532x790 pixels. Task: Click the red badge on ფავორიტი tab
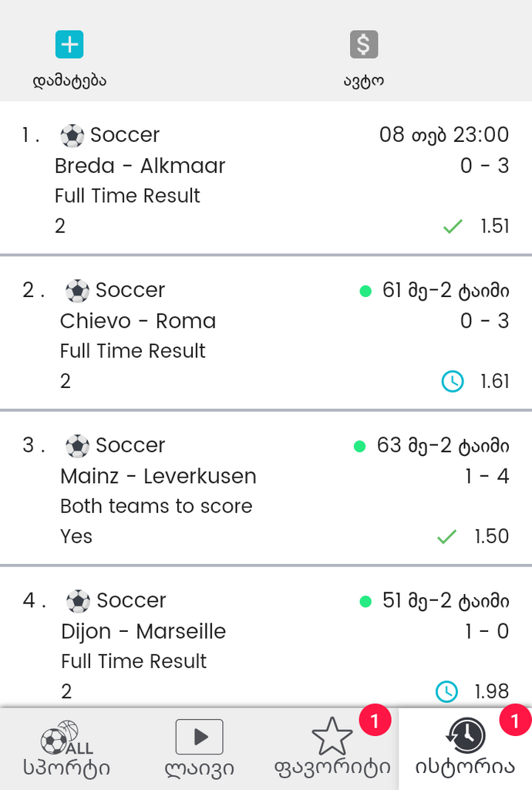pyautogui.click(x=375, y=721)
